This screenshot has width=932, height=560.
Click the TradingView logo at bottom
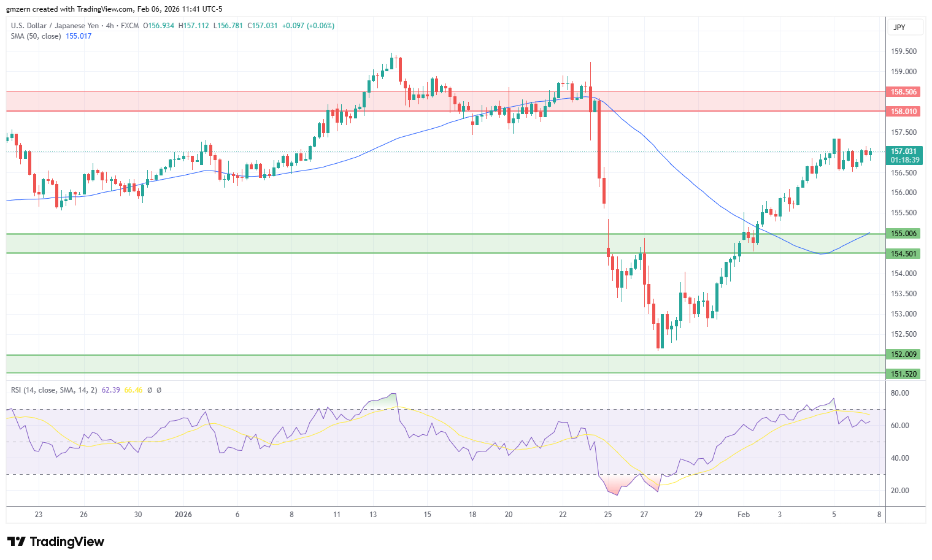[56, 542]
